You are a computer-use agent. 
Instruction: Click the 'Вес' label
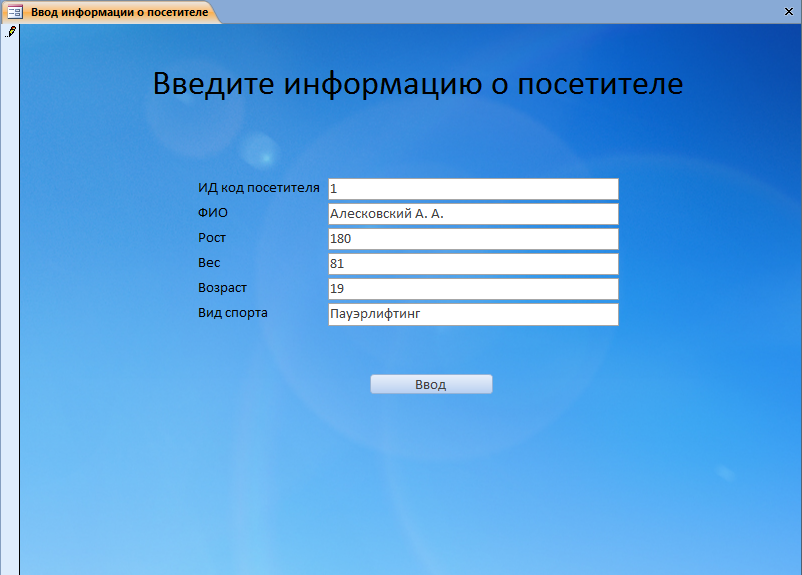pos(209,263)
